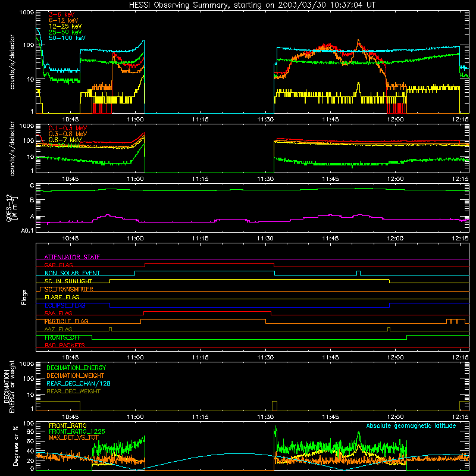The width and height of the screenshot is (476, 476).
Task: Click the green 7-20 MeV legend entry
Action: (64, 146)
